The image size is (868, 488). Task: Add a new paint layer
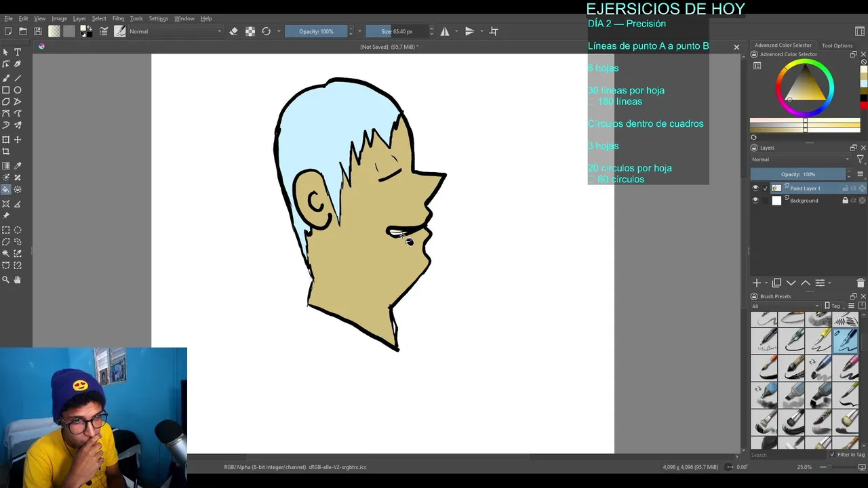(x=757, y=283)
